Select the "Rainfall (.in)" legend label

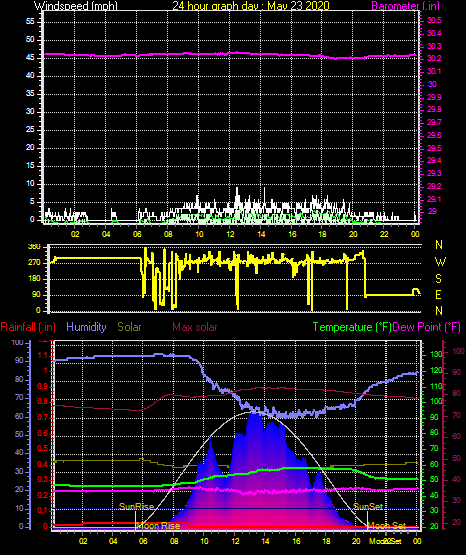click(x=28, y=327)
